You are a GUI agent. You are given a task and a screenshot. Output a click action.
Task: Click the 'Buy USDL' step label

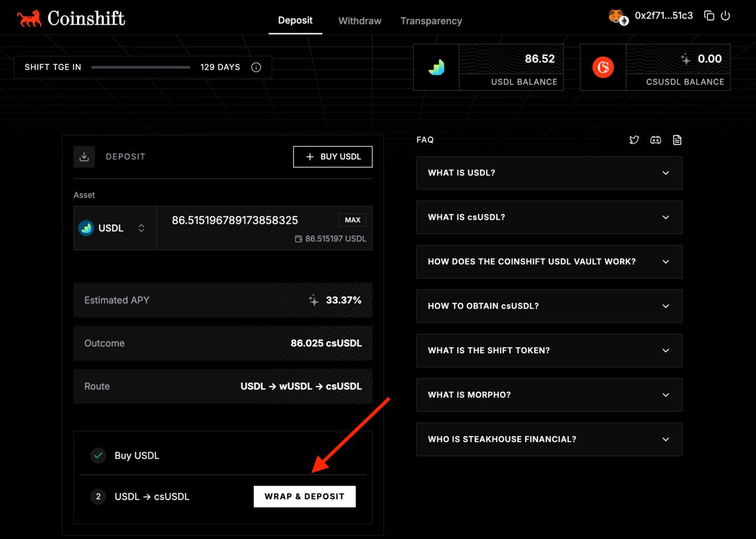tap(137, 455)
